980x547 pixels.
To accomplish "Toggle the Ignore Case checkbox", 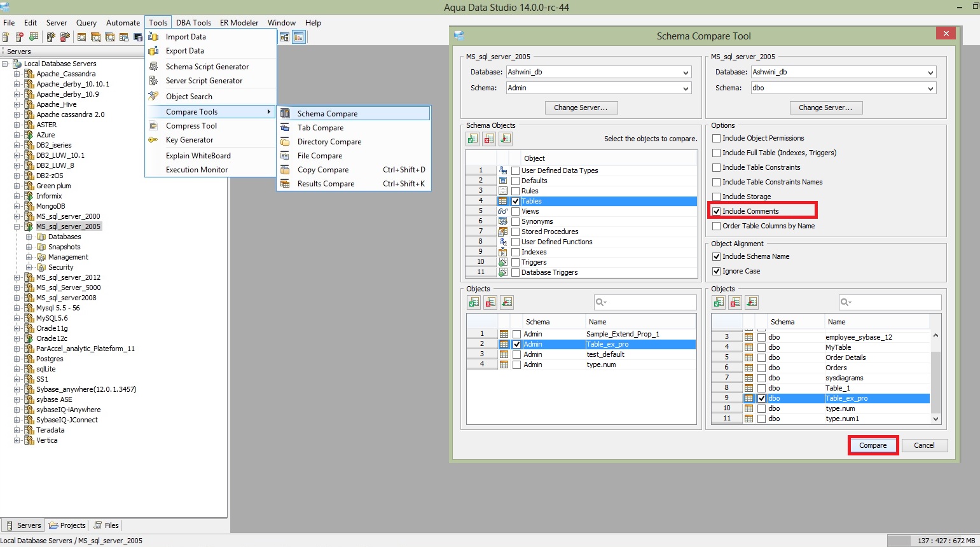I will click(x=717, y=271).
